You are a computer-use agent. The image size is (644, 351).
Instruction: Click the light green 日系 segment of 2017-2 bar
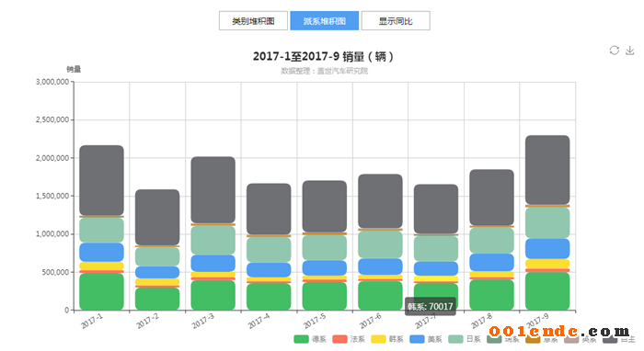pos(157,256)
